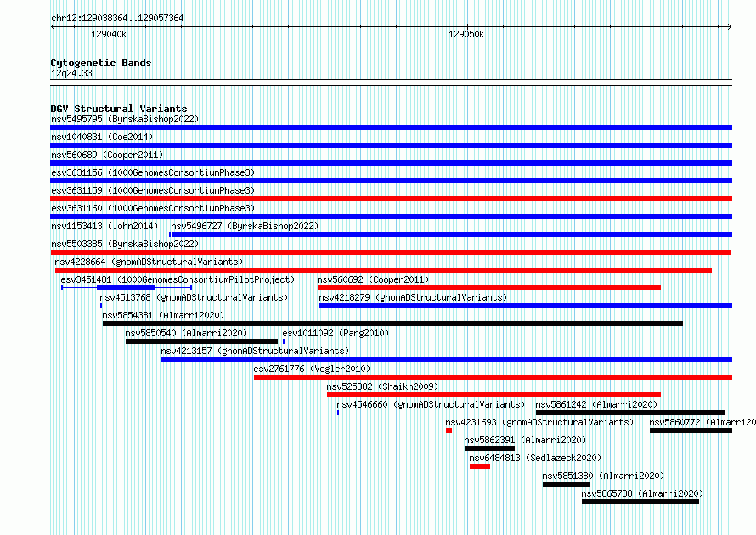Click the nsv4546660 (gnomADStructuralVariants) label
The height and width of the screenshot is (535, 756).
[431, 404]
